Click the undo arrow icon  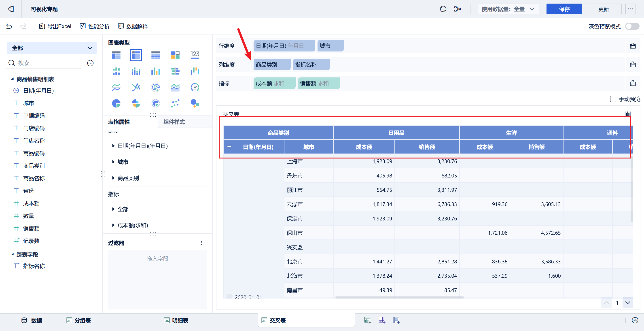(9, 26)
